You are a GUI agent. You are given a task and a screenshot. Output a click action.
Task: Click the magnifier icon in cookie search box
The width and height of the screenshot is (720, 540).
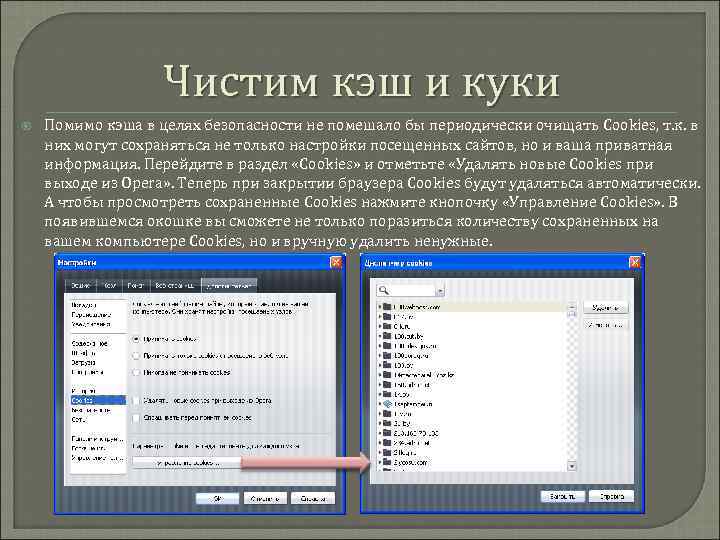tap(384, 290)
